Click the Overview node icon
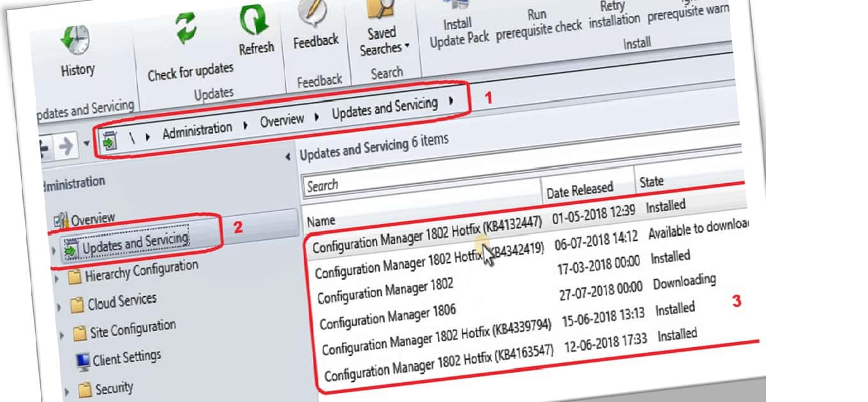The height and width of the screenshot is (402, 868). point(61,221)
